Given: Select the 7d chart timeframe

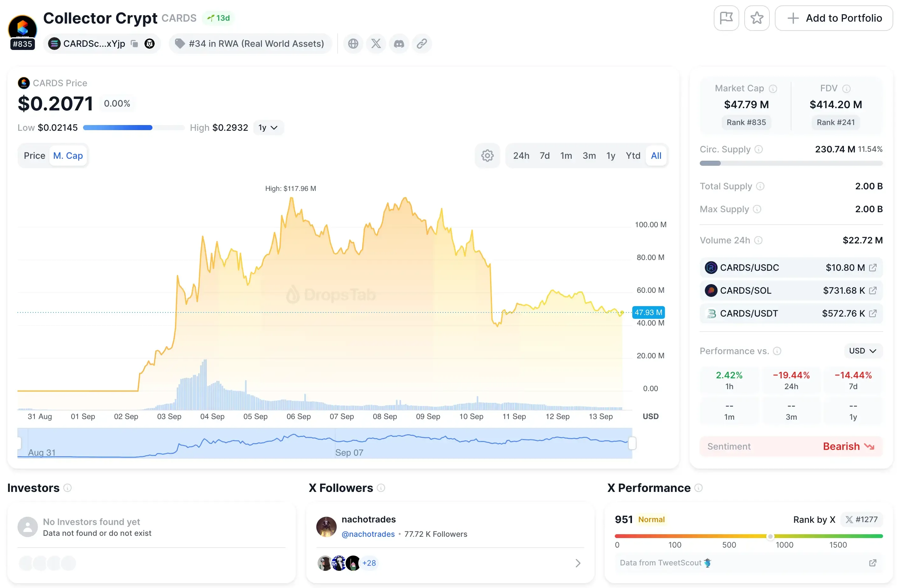Looking at the screenshot, I should [x=544, y=155].
